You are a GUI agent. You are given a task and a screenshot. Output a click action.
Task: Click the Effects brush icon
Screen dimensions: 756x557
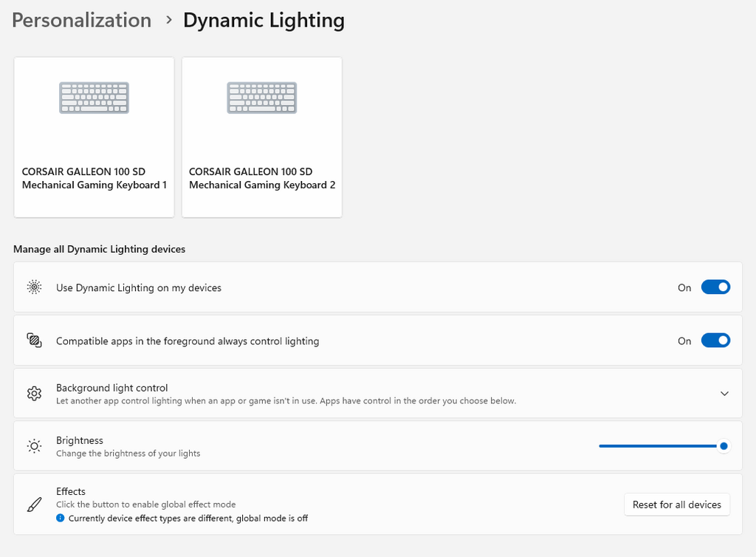coord(34,504)
